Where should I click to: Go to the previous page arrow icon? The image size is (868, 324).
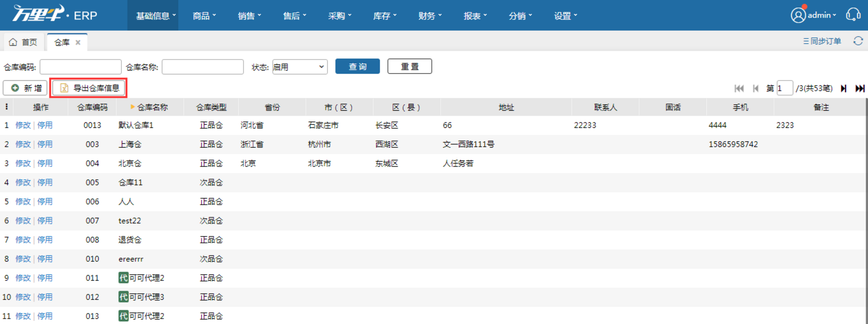[756, 88]
